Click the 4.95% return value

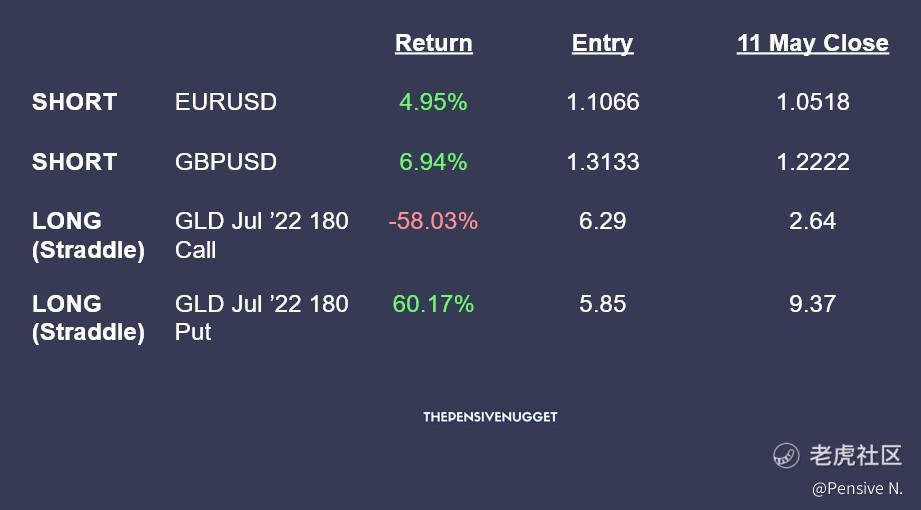[x=433, y=102]
